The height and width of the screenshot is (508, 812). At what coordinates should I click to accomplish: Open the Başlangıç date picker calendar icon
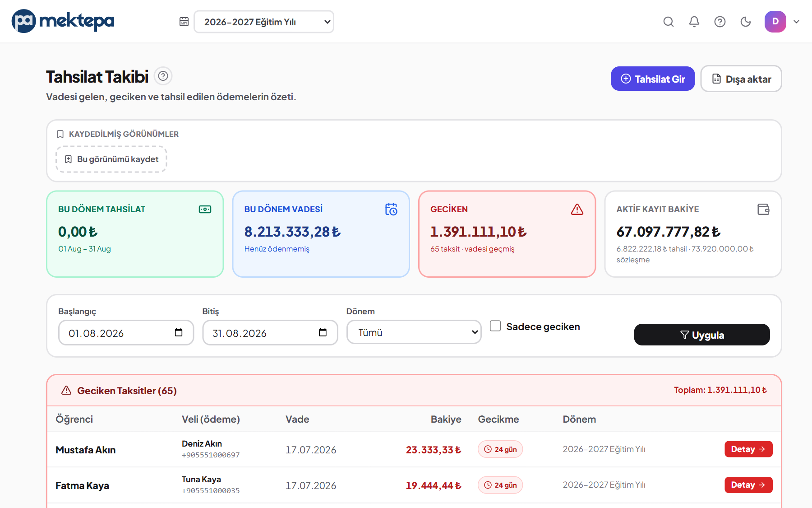pos(179,332)
